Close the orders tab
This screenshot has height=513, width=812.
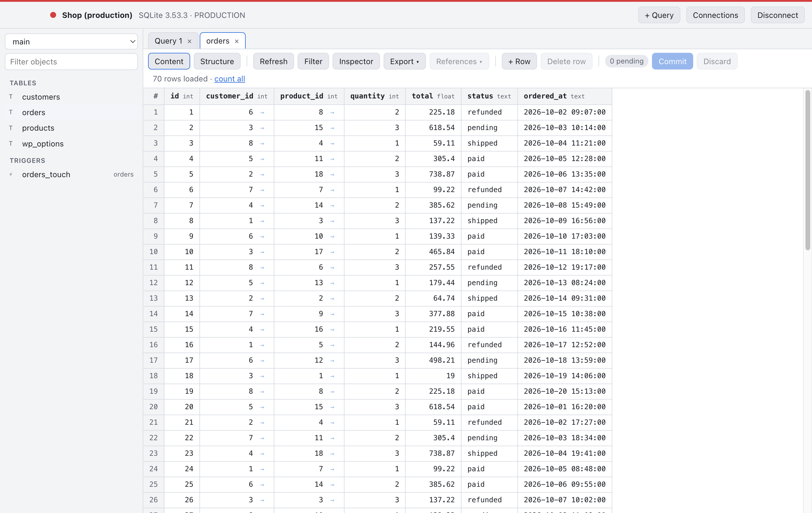coord(237,41)
